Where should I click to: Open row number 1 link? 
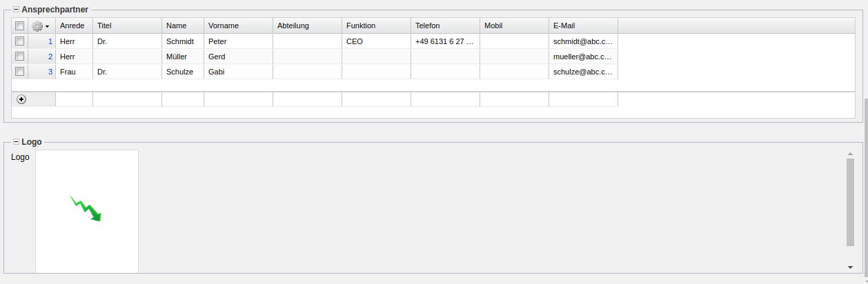tap(50, 41)
